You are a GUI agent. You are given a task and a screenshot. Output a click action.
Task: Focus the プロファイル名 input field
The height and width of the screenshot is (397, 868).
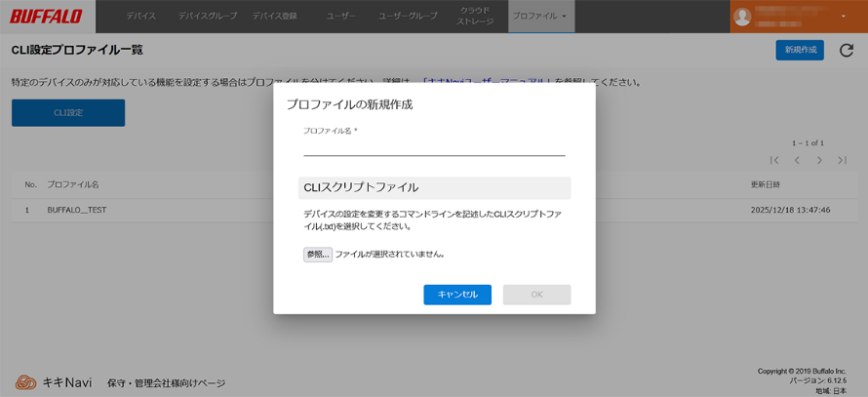[x=434, y=147]
